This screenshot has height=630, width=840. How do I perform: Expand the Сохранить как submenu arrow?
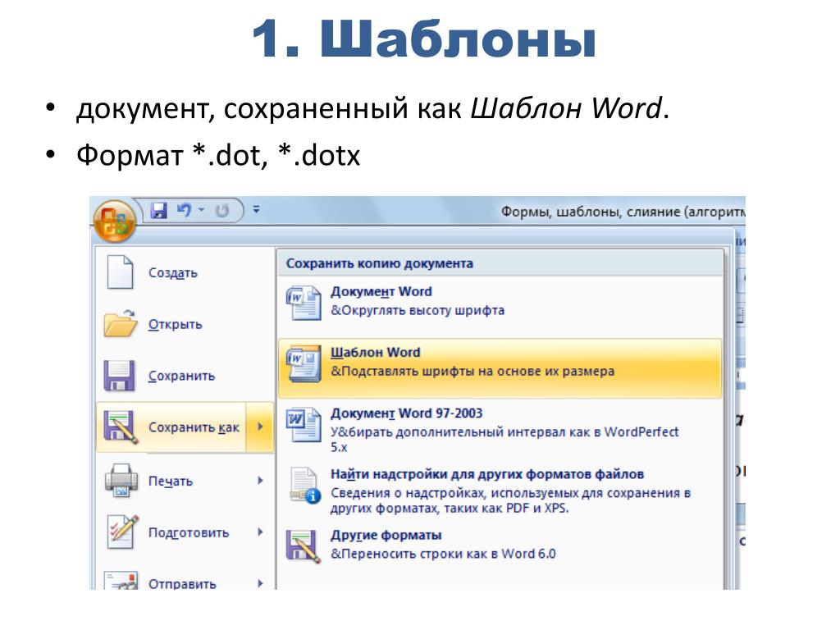260,427
